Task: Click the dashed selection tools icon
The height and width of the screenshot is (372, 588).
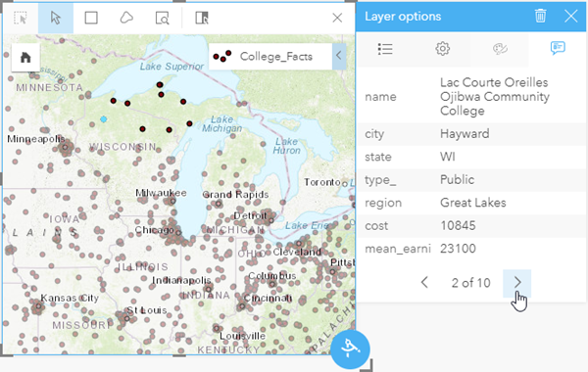Action: pyautogui.click(x=21, y=18)
